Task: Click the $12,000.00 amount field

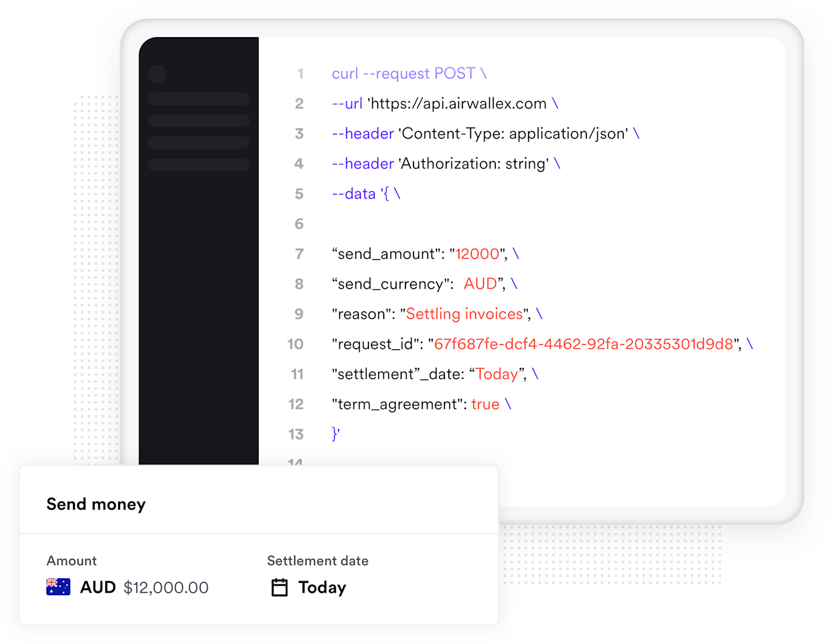Action: tap(166, 588)
